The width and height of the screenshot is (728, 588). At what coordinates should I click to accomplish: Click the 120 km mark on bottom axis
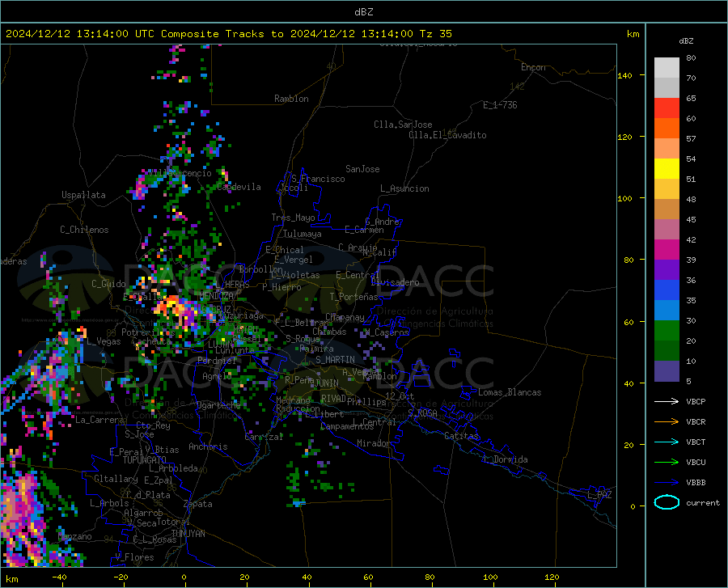pyautogui.click(x=552, y=577)
